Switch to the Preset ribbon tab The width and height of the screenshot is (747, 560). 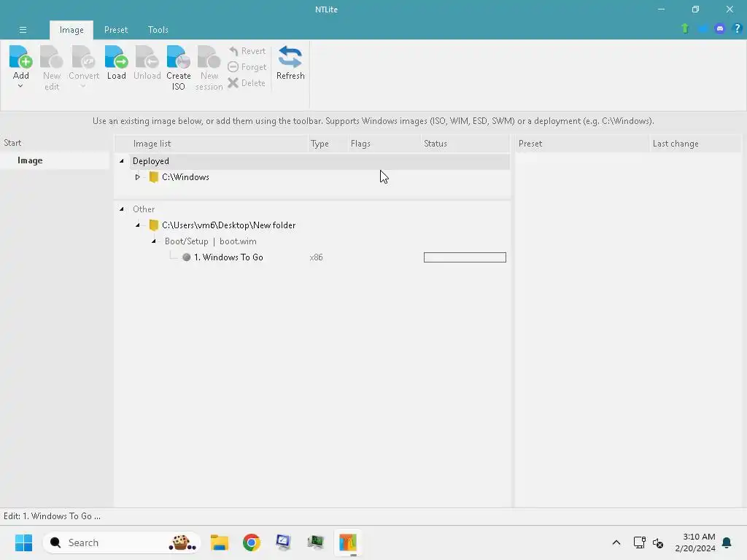(116, 29)
